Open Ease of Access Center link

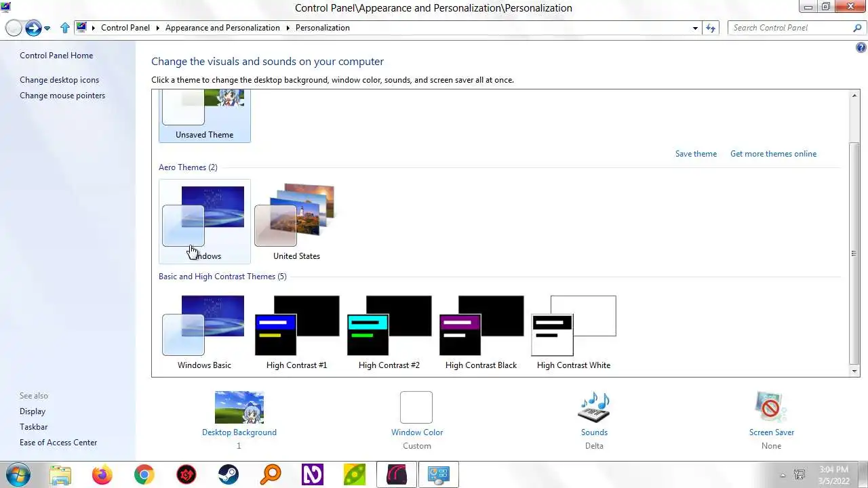point(58,443)
